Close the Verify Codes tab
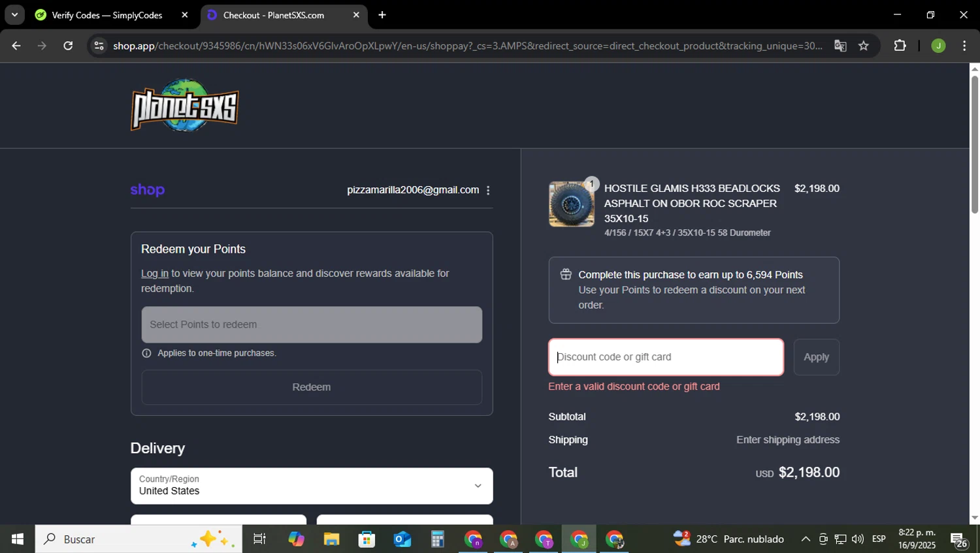The image size is (980, 553). 185,15
